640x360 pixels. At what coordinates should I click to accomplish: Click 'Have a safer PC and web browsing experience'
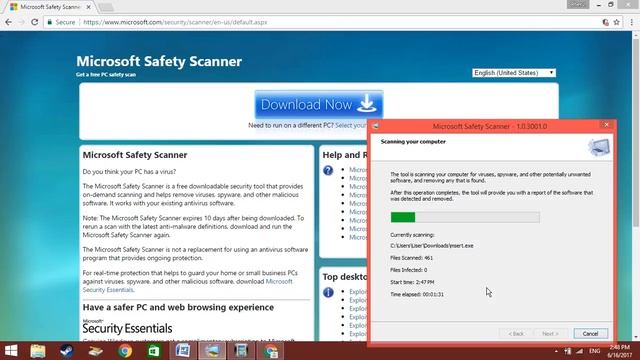click(178, 307)
